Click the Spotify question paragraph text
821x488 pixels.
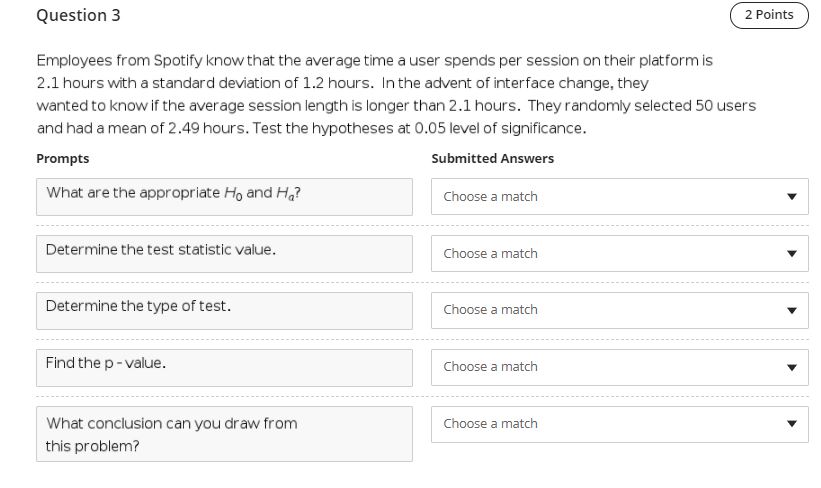(x=395, y=94)
